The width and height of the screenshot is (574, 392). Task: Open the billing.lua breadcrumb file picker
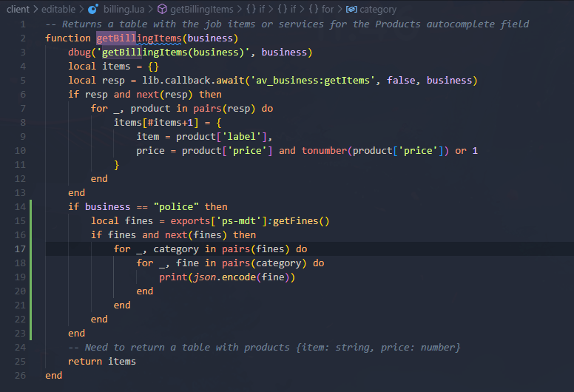124,10
